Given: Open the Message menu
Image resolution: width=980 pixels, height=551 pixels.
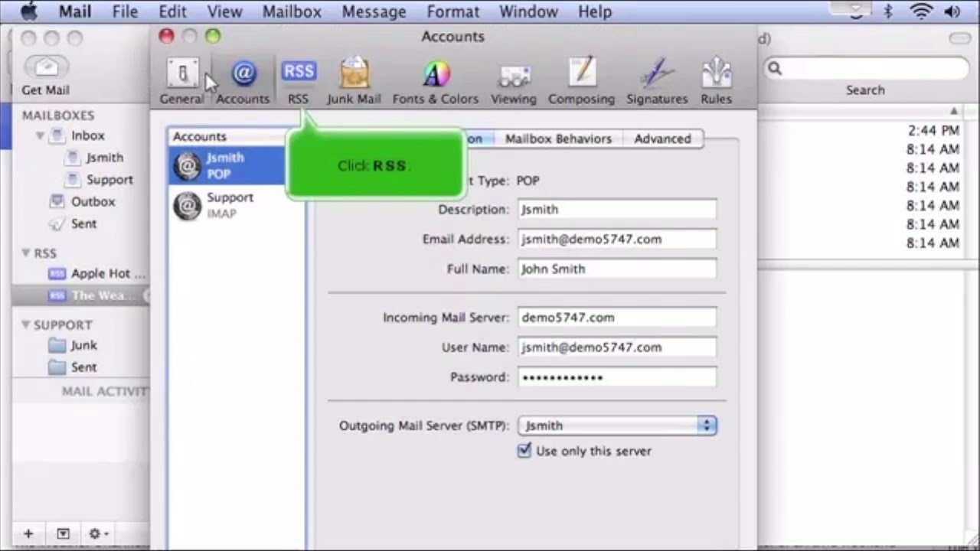Looking at the screenshot, I should tap(374, 11).
